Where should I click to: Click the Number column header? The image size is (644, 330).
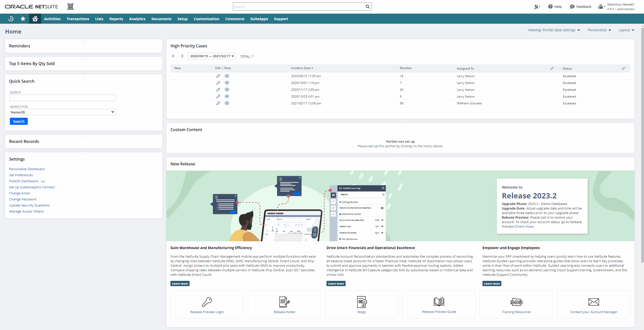(x=406, y=68)
